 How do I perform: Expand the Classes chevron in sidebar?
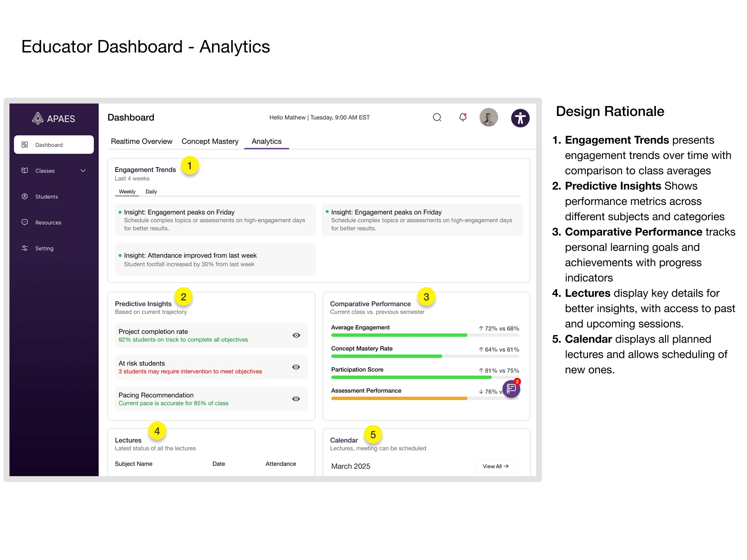coord(83,171)
